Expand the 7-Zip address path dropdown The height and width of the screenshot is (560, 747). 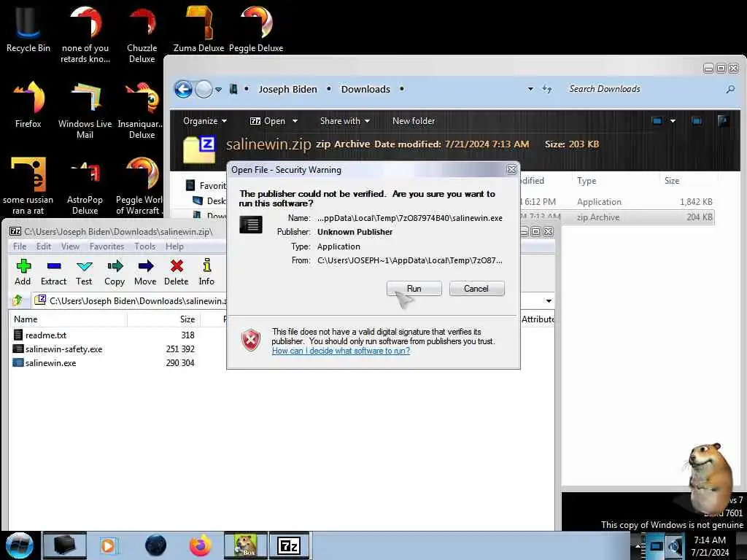[x=549, y=301]
